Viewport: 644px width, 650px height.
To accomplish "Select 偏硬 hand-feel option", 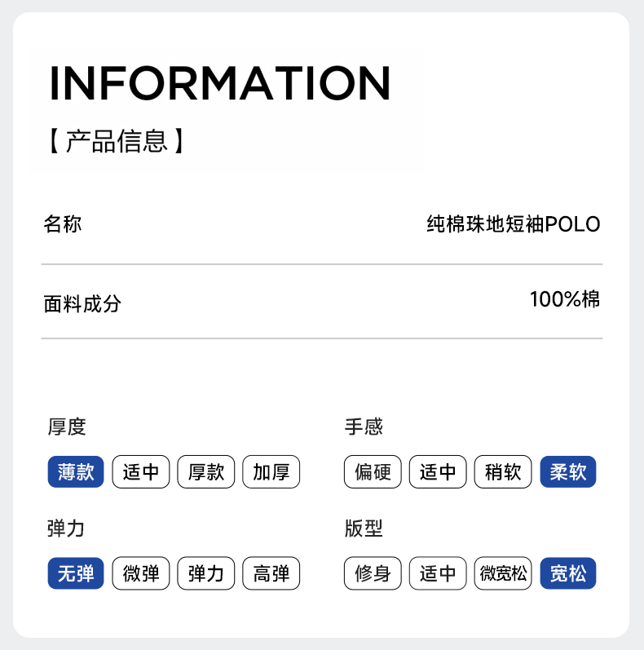I will pos(373,472).
